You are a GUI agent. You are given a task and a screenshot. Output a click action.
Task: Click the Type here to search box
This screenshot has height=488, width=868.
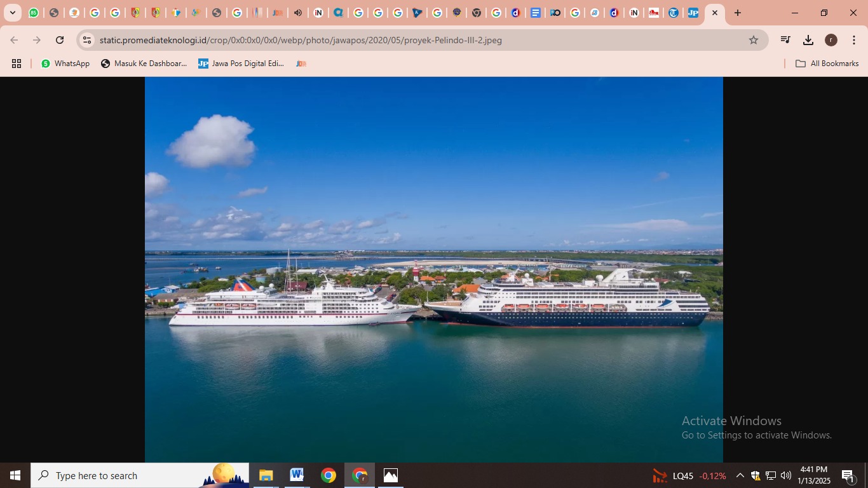pos(140,475)
